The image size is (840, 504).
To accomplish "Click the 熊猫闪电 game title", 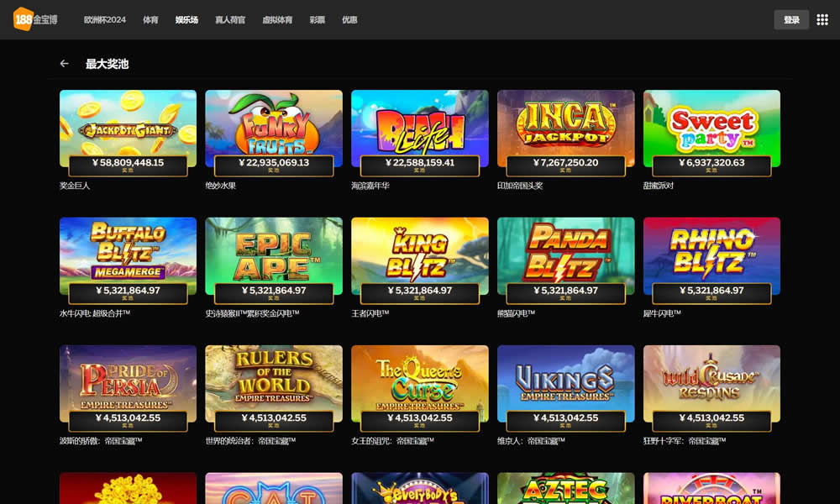I will click(516, 313).
